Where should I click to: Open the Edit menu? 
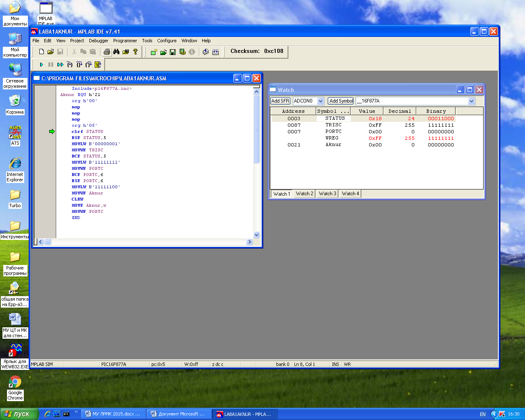pos(48,41)
